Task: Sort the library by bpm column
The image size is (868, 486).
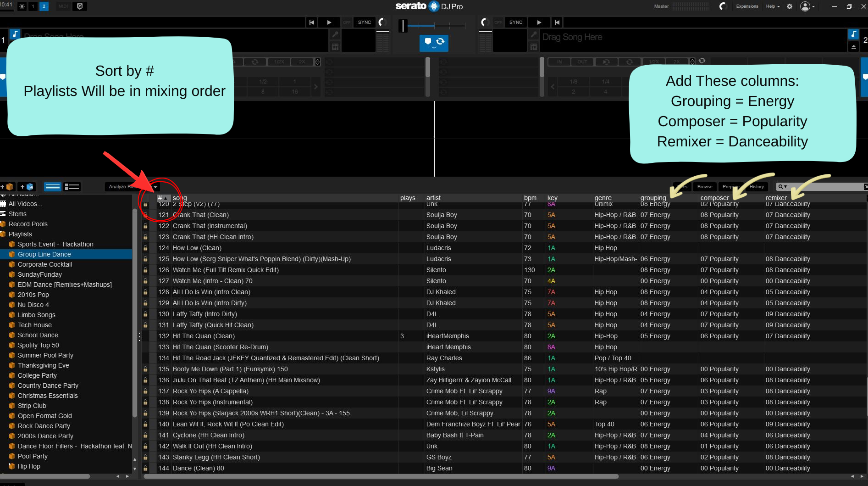Action: pos(530,198)
